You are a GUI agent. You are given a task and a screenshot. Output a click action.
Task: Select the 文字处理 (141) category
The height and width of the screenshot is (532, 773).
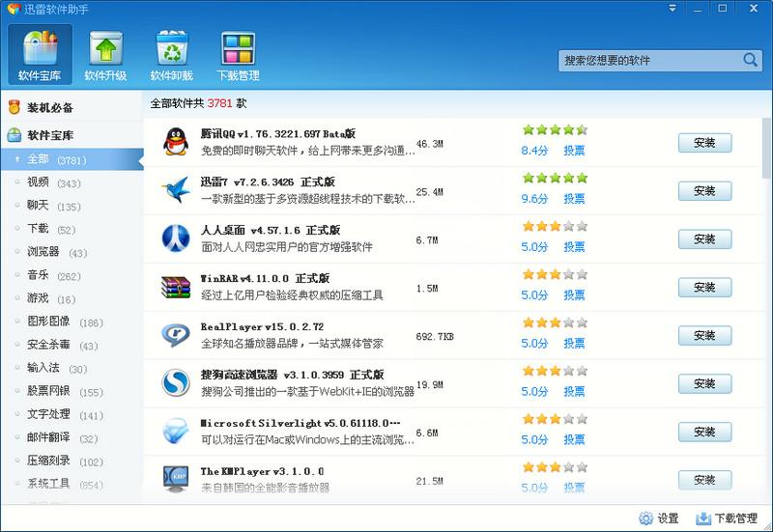72,415
